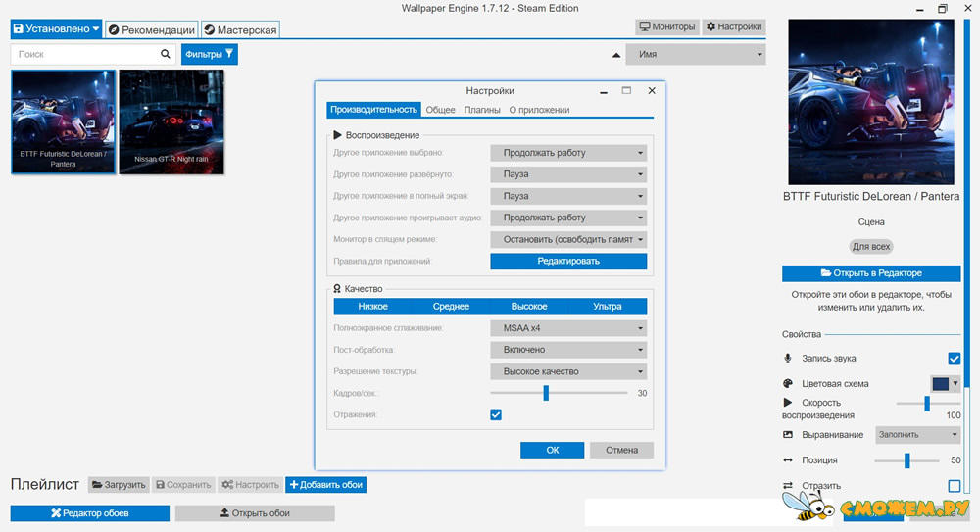Open Полноэкранное сглаживание MSAA dropdown

(568, 328)
